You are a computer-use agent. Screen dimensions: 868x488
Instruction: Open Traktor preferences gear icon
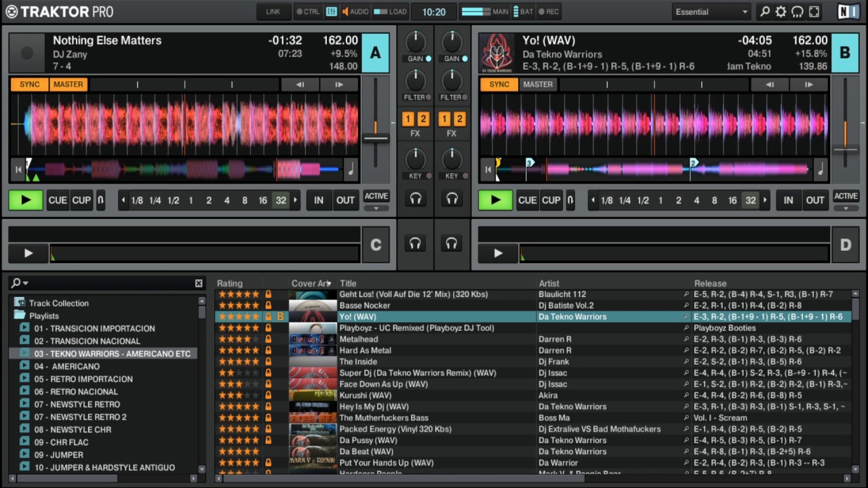781,12
